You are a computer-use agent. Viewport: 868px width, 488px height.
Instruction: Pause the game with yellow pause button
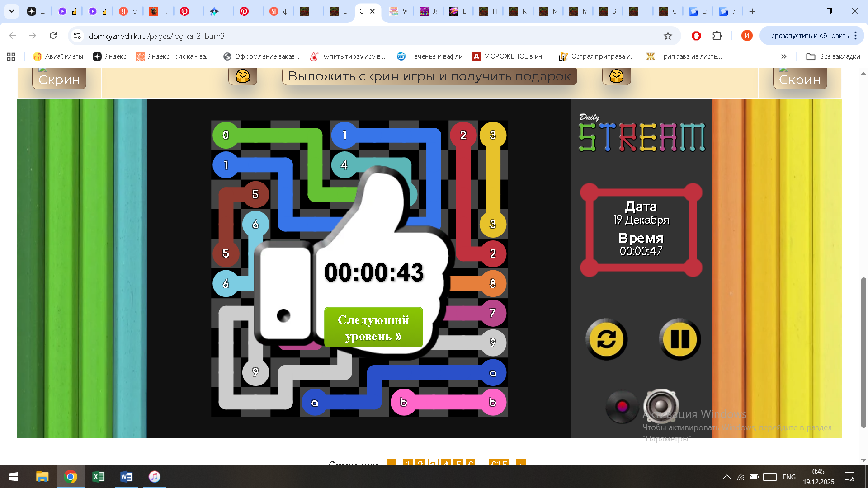coord(679,339)
